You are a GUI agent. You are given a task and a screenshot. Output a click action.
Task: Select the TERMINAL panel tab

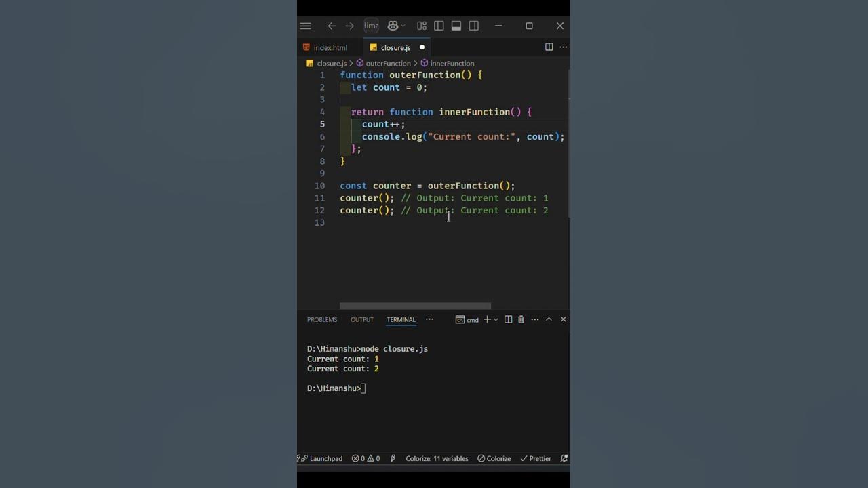pos(401,319)
